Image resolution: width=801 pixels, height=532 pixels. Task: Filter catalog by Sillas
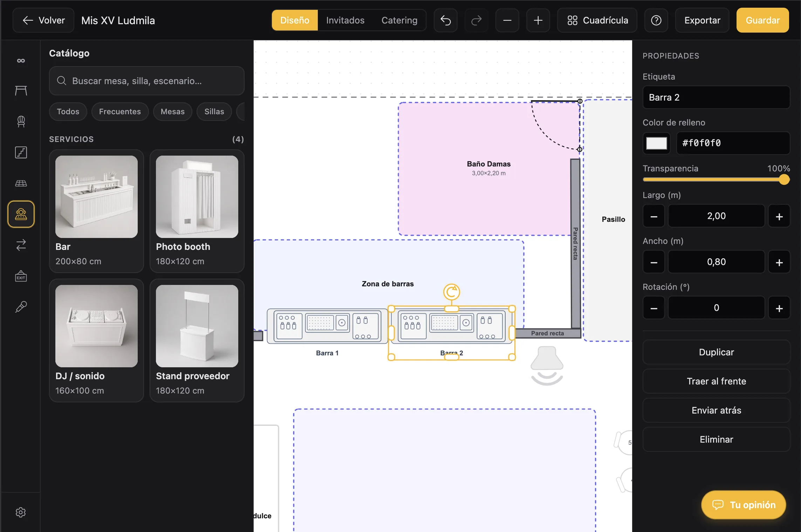(214, 111)
